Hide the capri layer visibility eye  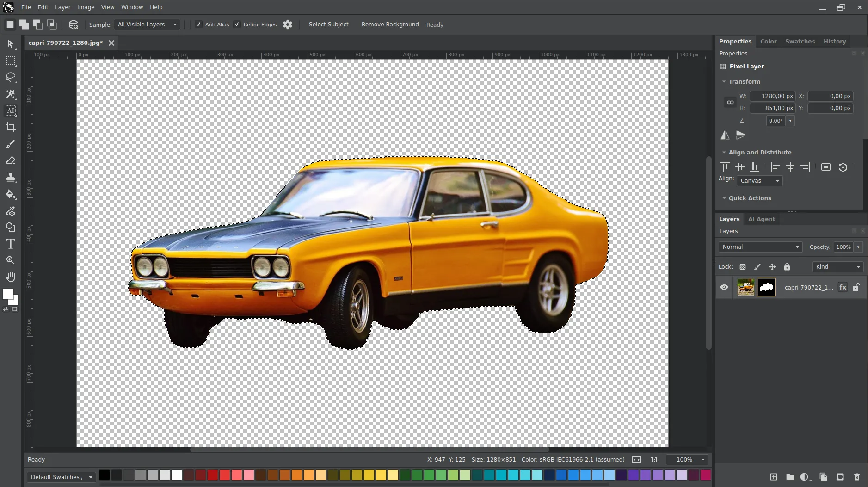(x=724, y=287)
